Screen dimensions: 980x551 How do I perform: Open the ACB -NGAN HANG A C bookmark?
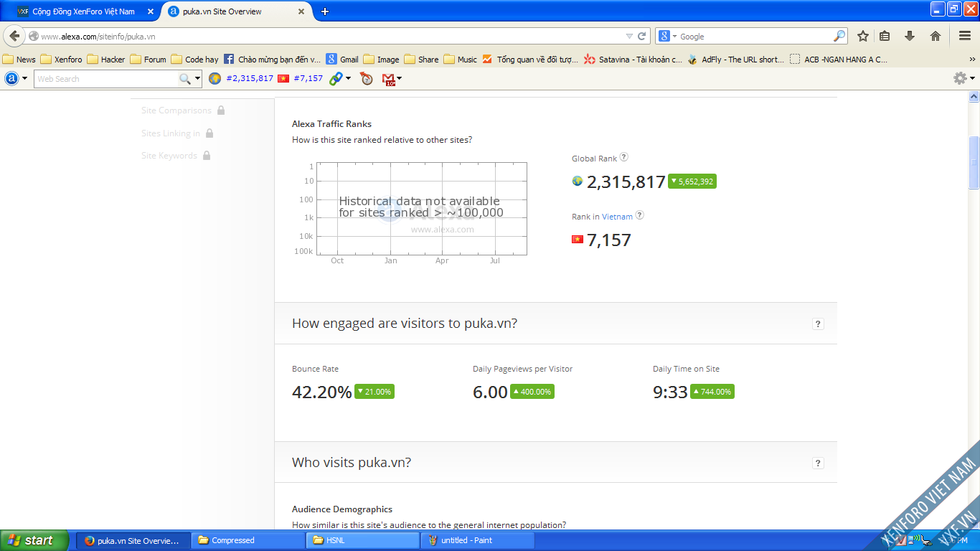(838, 60)
